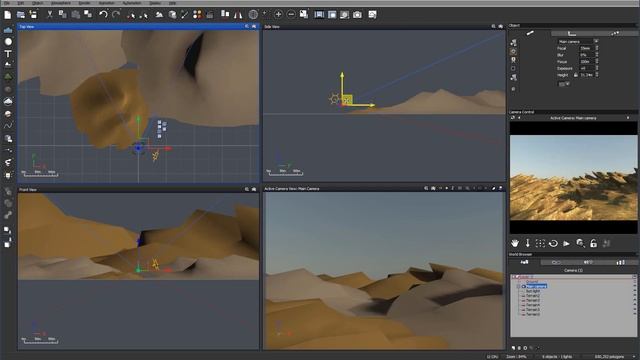Click the Undo arrow icon
This screenshot has width=640, height=360.
click(x=103, y=15)
